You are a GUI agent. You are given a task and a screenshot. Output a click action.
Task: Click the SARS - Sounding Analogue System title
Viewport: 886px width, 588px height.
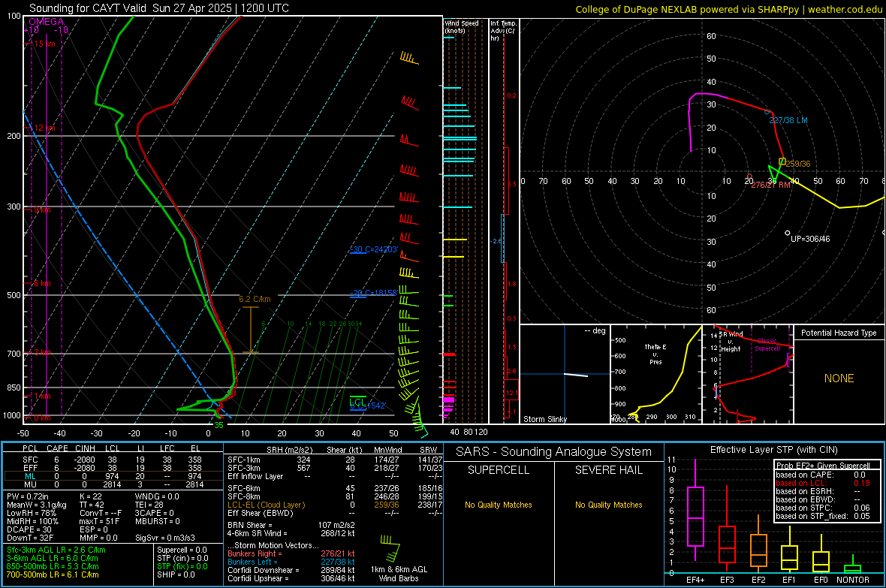(x=554, y=452)
